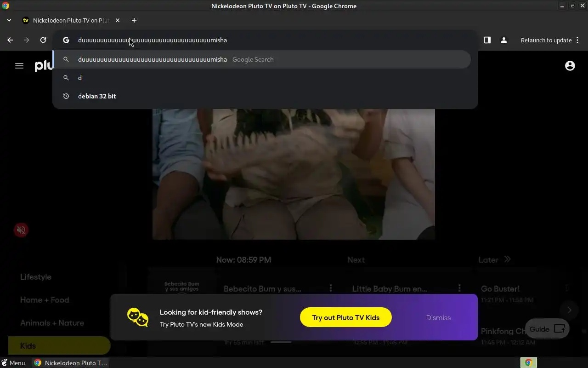This screenshot has width=588, height=368.
Task: Click in the address bar text
Action: (153, 40)
